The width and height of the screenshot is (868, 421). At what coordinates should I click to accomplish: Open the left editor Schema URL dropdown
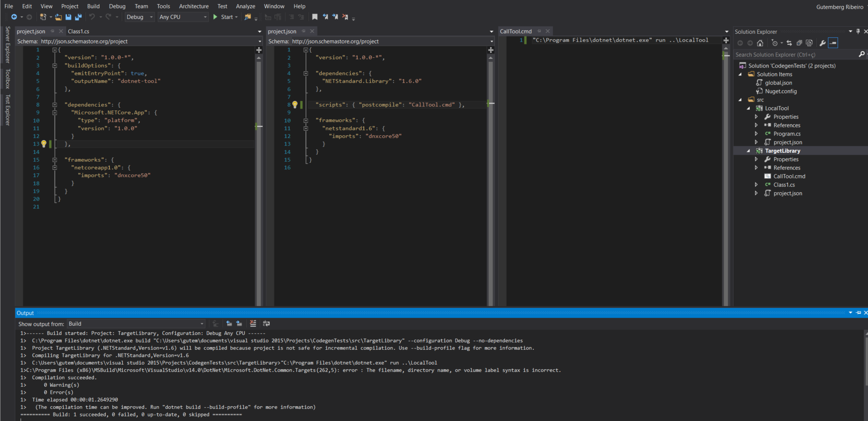tap(260, 42)
